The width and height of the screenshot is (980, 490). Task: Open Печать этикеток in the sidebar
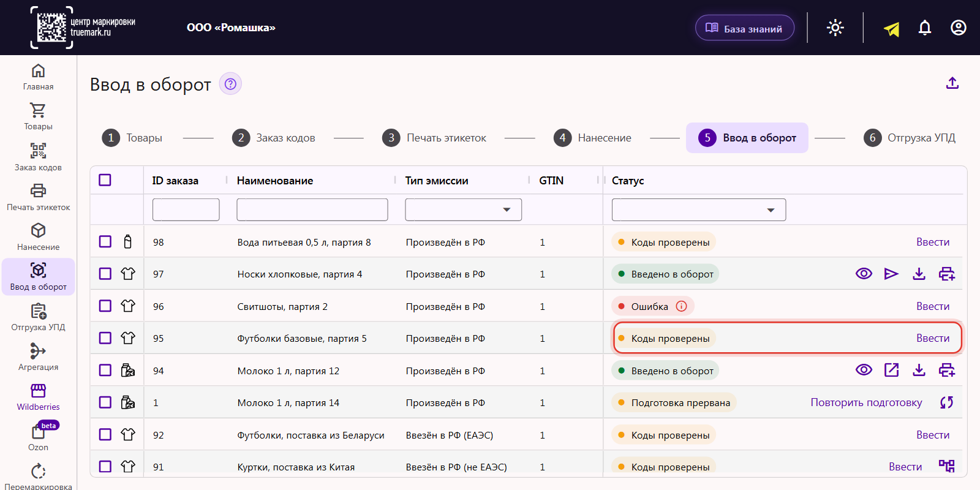coord(38,197)
